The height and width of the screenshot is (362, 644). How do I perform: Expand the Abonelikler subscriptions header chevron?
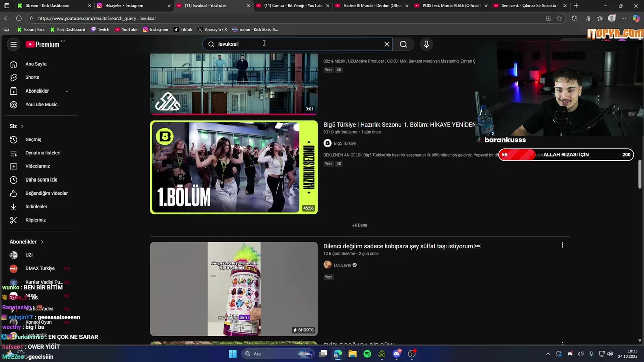[42, 242]
